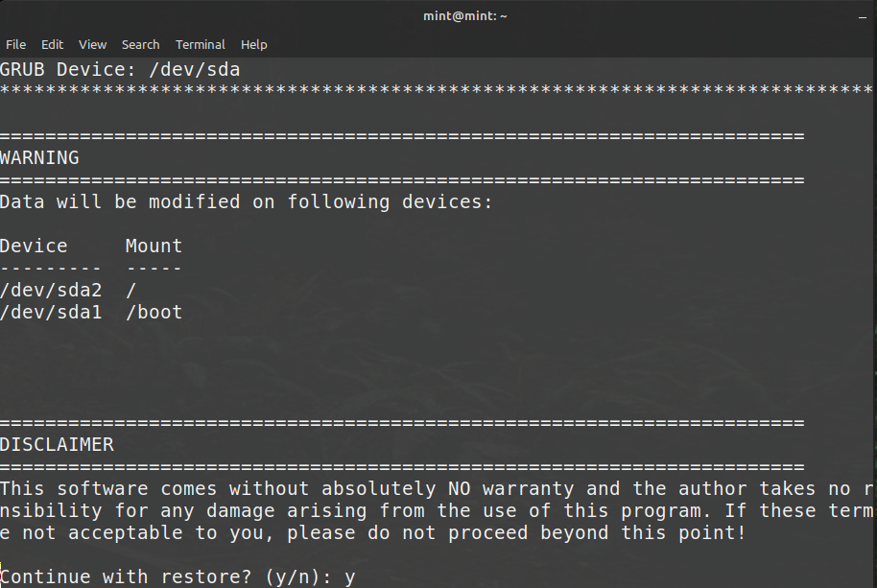Click the typed 'y' answer at prompt

350,577
